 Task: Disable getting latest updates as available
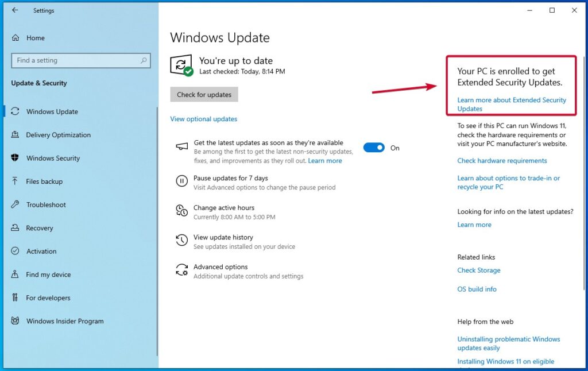point(373,148)
